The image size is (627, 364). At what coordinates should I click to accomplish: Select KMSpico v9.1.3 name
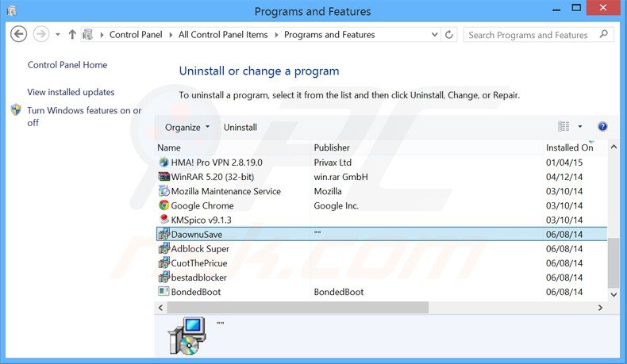201,220
